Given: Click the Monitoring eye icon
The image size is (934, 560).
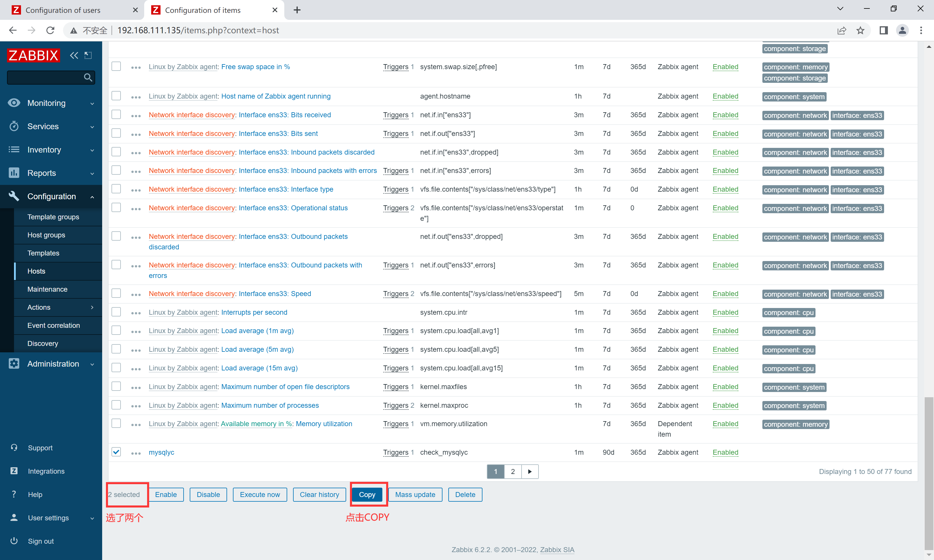Looking at the screenshot, I should (14, 103).
